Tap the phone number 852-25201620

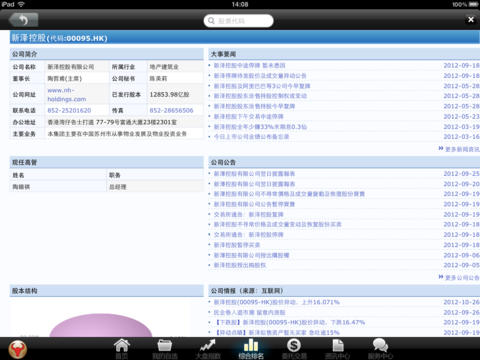tap(69, 110)
